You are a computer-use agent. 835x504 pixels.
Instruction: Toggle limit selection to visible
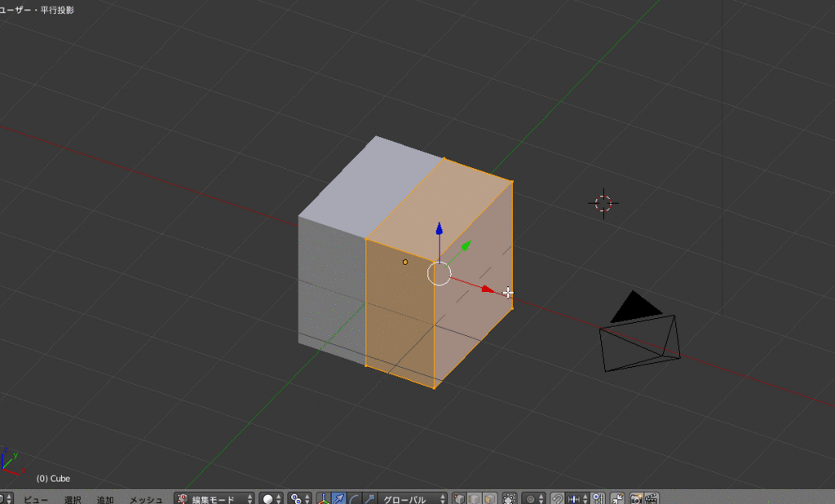509,499
